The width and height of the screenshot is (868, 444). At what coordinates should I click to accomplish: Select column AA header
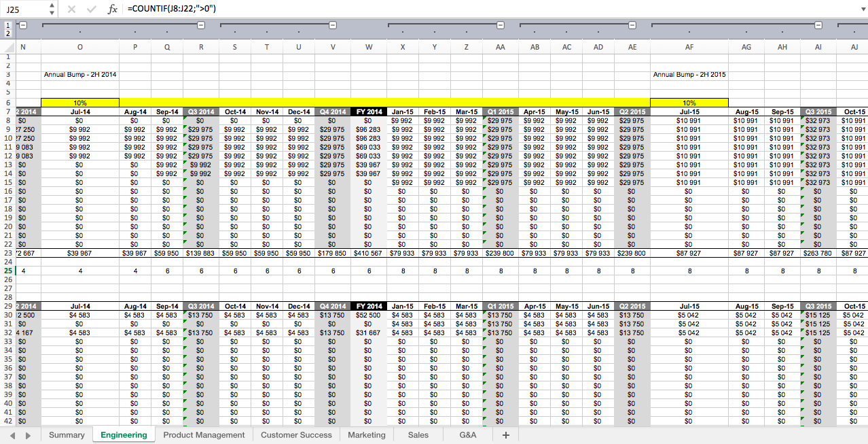pyautogui.click(x=501, y=47)
